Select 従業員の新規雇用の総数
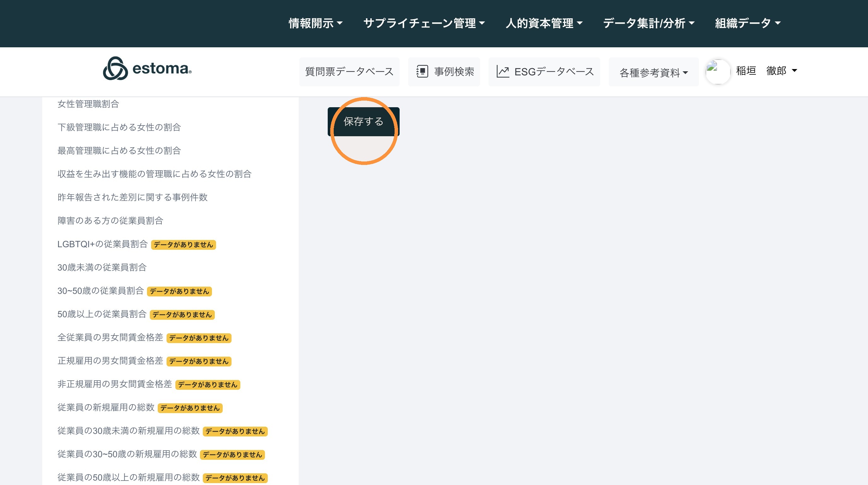Image resolution: width=868 pixels, height=485 pixels. click(x=106, y=407)
